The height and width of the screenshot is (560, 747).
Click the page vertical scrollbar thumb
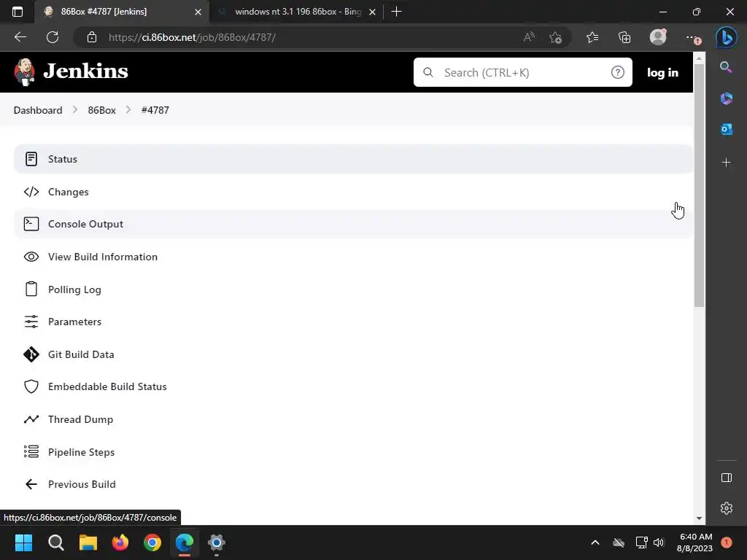[699, 186]
